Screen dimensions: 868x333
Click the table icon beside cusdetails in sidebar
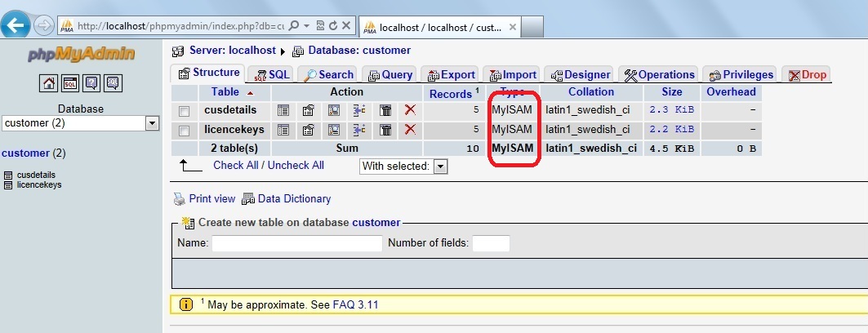point(7,175)
